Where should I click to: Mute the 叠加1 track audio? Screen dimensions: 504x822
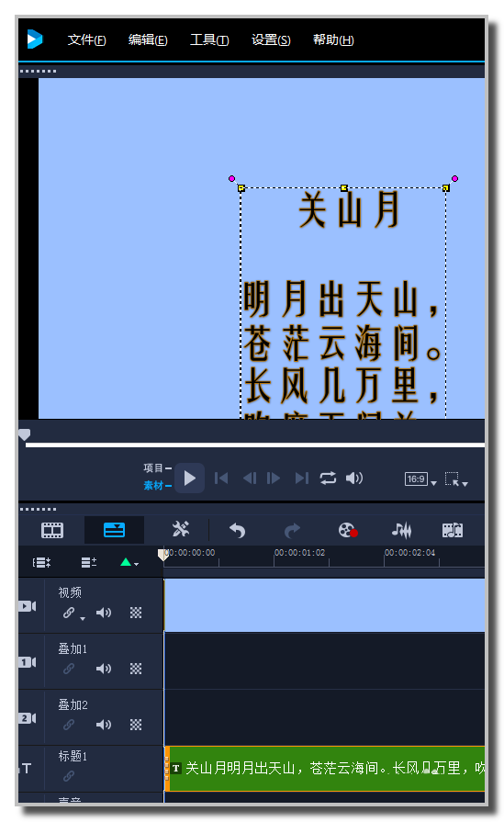(103, 669)
